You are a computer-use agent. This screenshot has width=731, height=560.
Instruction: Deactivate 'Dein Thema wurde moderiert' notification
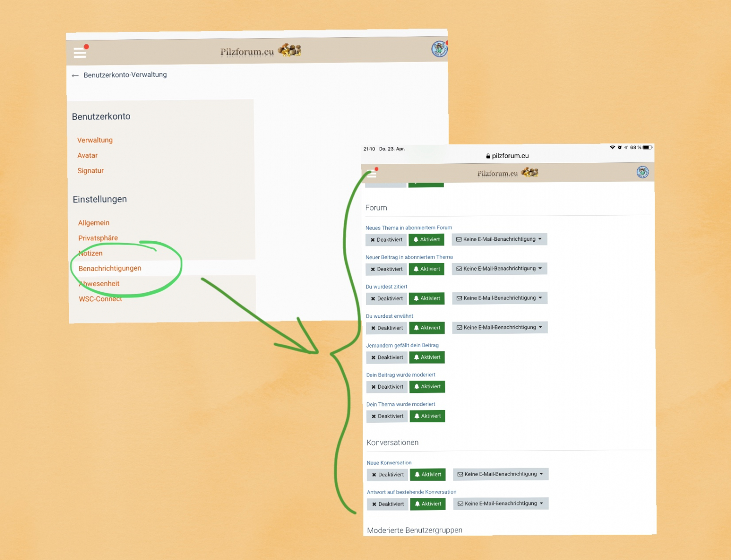[387, 416]
